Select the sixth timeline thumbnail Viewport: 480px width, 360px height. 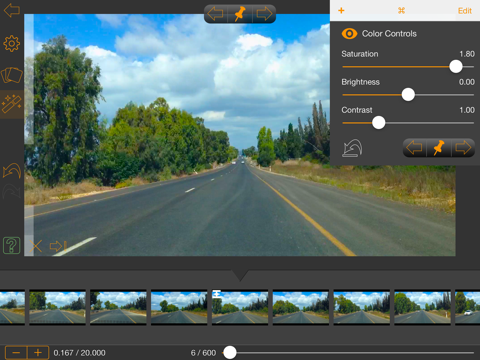point(301,307)
